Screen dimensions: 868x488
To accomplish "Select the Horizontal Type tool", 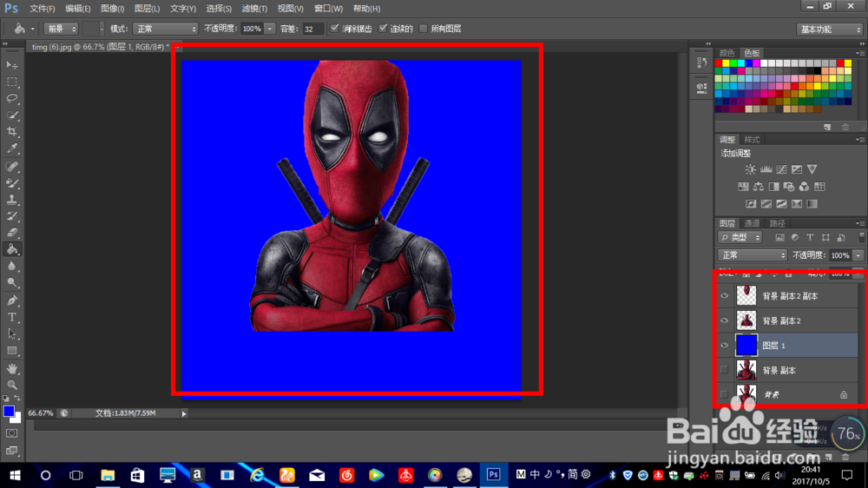I will click(x=11, y=318).
